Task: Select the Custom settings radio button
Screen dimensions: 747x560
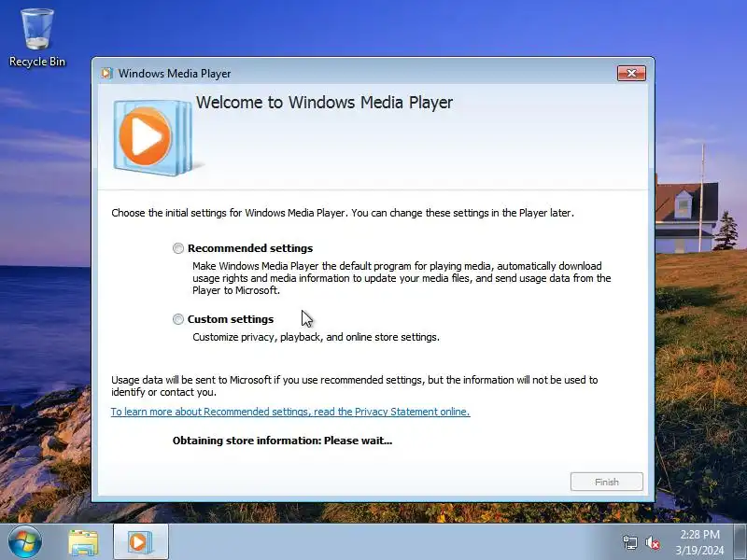Action: pos(178,319)
